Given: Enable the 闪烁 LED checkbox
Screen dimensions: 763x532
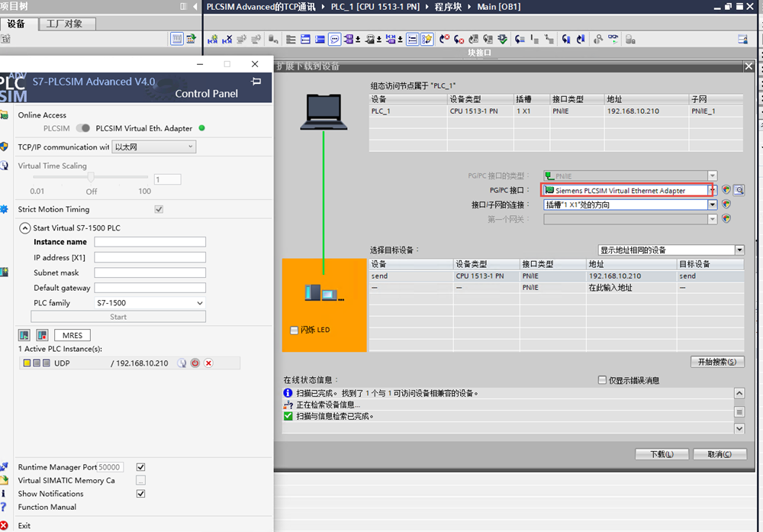Looking at the screenshot, I should point(295,330).
